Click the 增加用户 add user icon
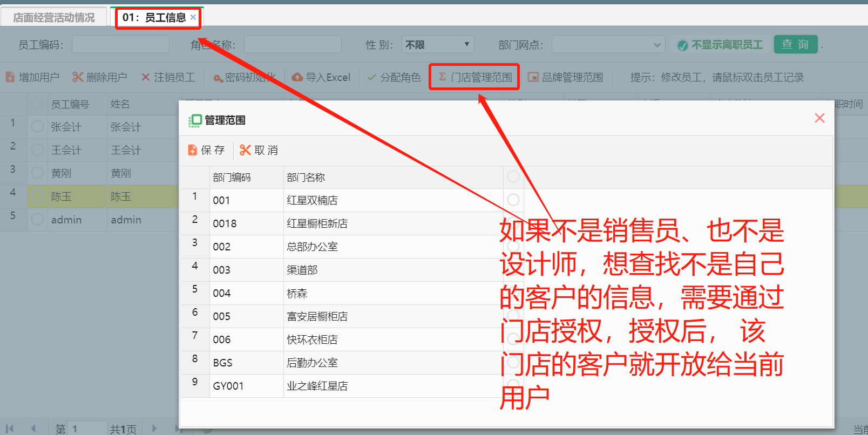The image size is (868, 435). [10, 77]
